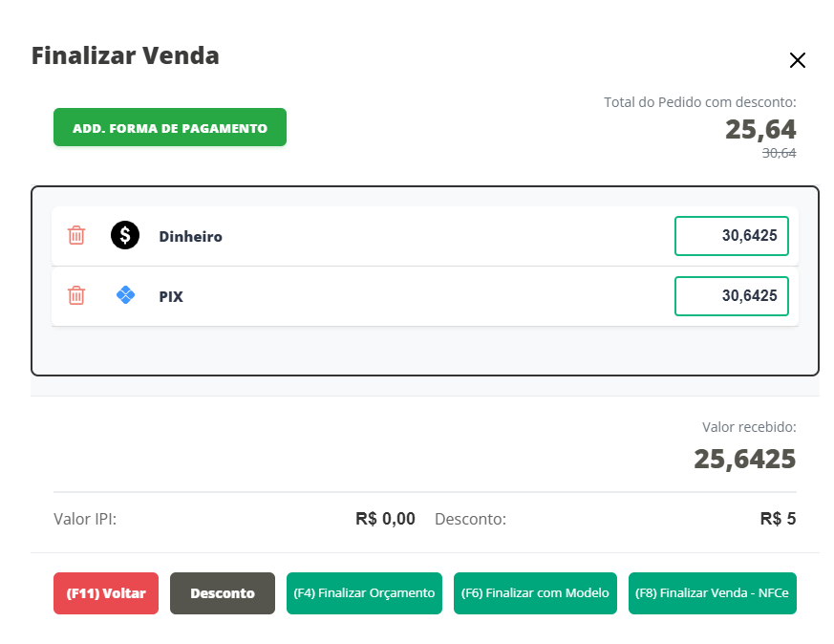The width and height of the screenshot is (834, 644).
Task: Focus the Dinheiro amount field
Action: [x=731, y=236]
